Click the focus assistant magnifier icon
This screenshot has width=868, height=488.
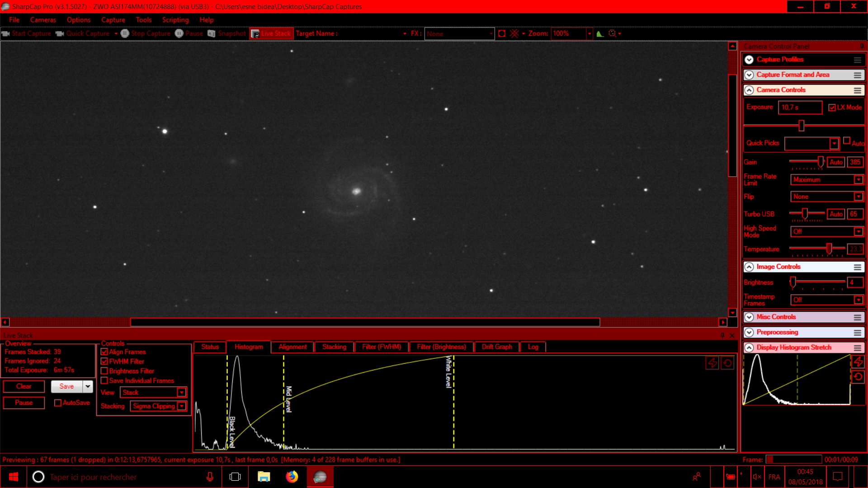pos(613,33)
